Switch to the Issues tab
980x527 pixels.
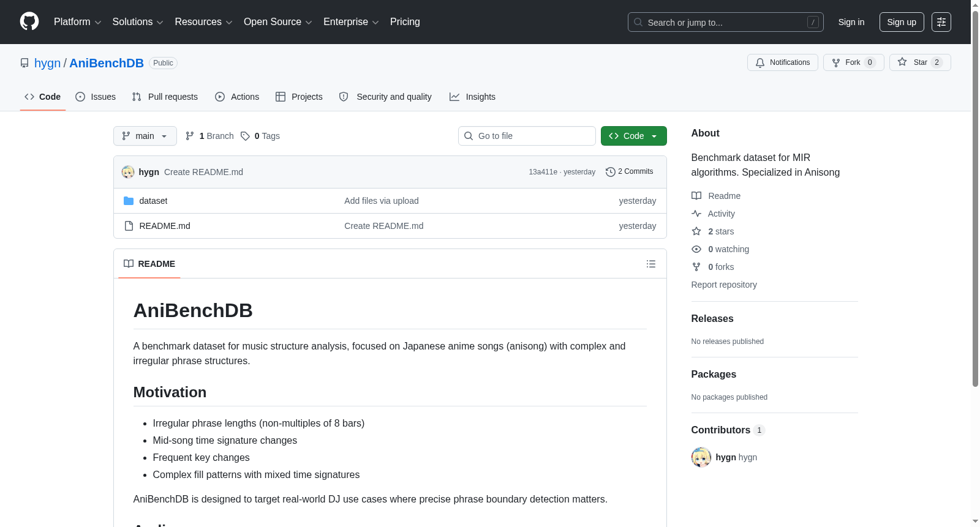coord(96,97)
